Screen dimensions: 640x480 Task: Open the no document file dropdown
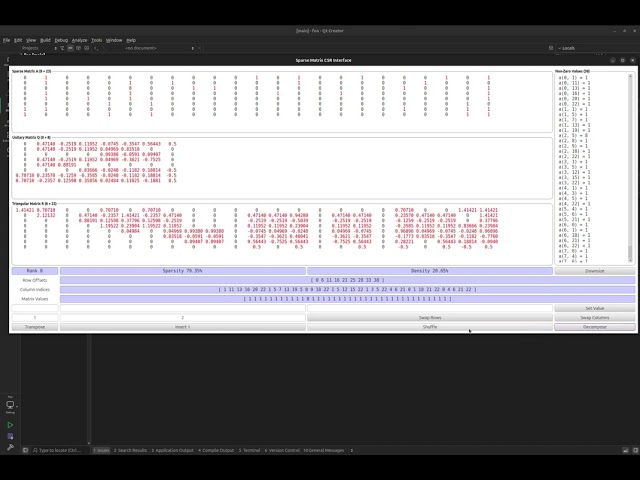[159, 48]
